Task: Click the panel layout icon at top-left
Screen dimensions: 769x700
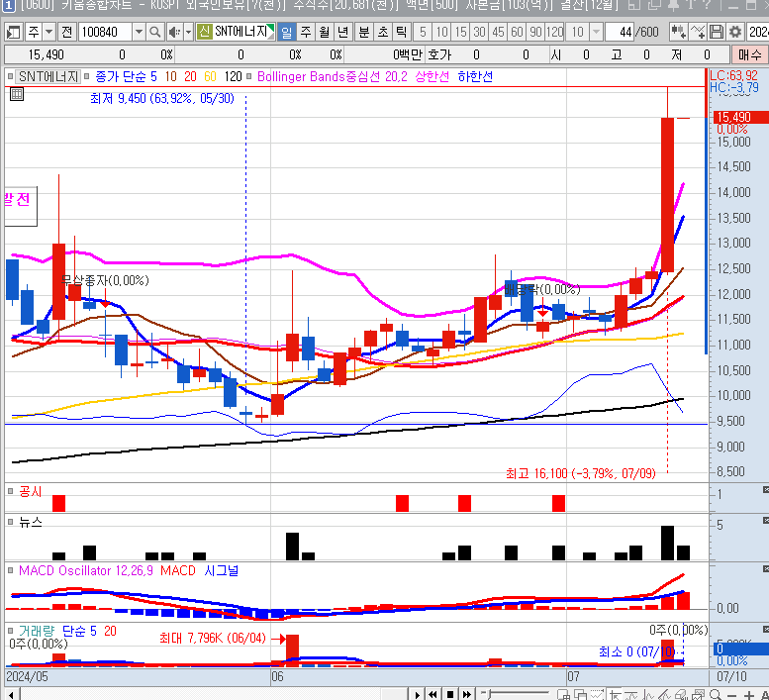Action: click(x=11, y=32)
